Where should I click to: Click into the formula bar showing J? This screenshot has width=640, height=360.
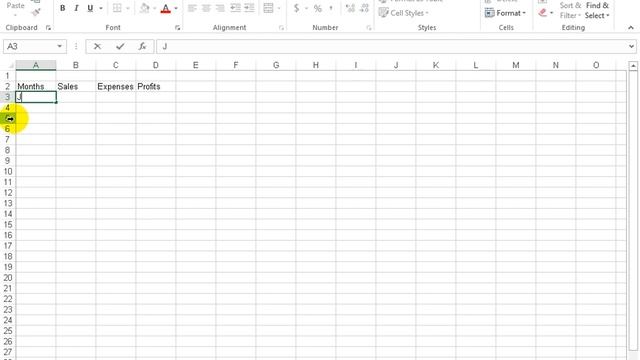tap(392, 47)
